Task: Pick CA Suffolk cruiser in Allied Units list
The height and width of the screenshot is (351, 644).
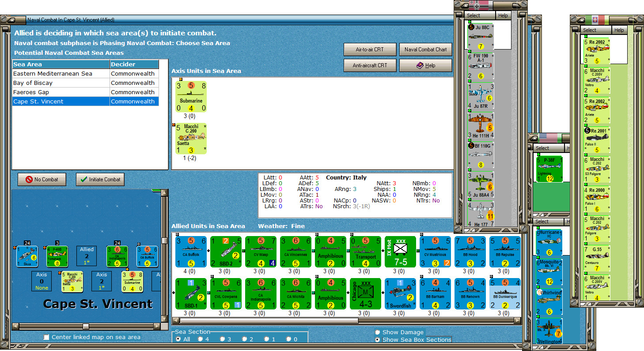Action: point(191,251)
